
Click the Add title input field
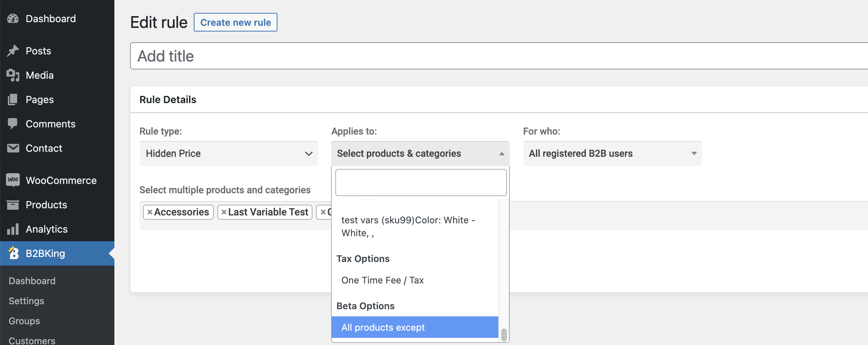tap(499, 56)
